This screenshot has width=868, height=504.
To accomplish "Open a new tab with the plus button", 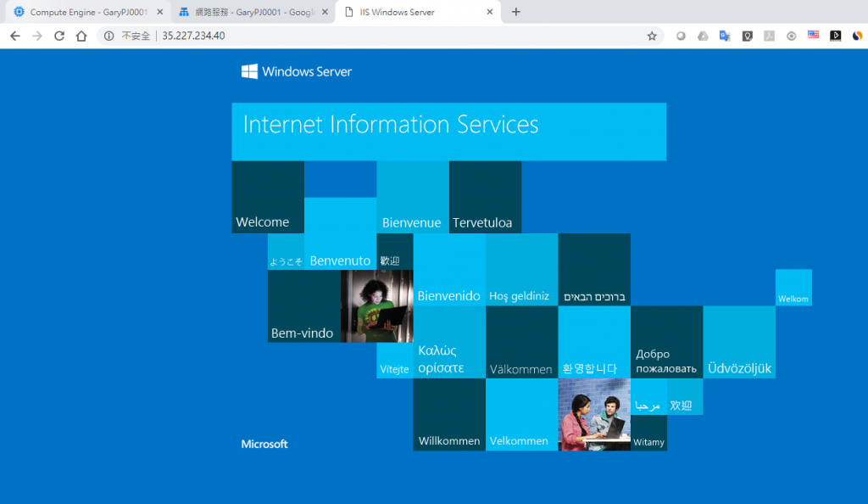I will pyautogui.click(x=516, y=12).
